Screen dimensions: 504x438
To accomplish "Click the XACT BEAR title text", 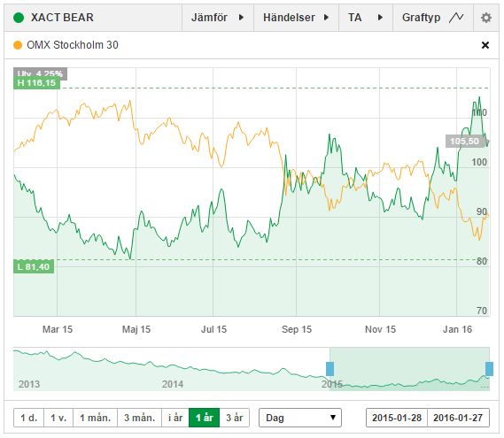I will (62, 18).
